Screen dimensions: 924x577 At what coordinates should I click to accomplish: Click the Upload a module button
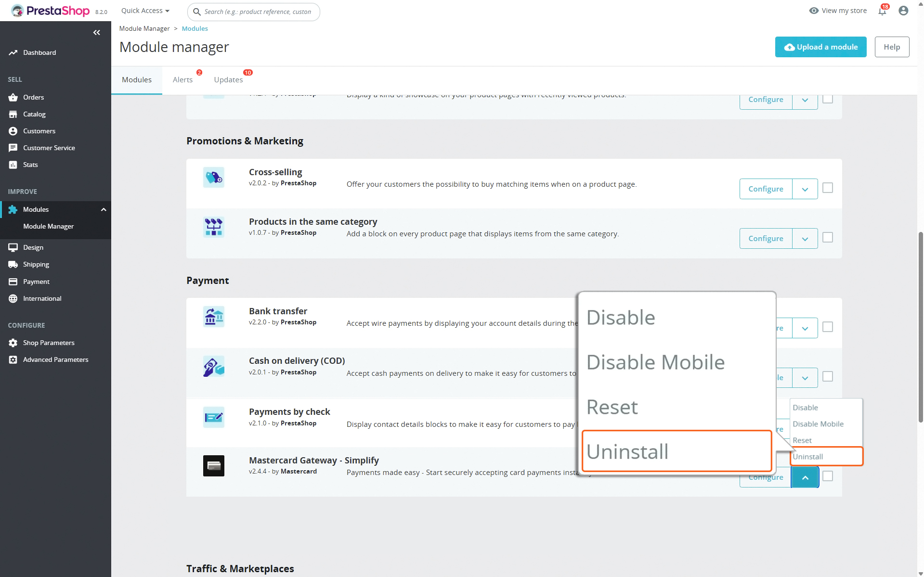tap(820, 47)
